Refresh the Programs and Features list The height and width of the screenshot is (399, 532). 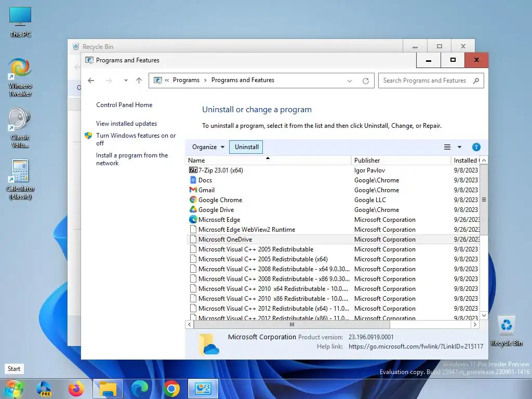pyautogui.click(x=365, y=81)
